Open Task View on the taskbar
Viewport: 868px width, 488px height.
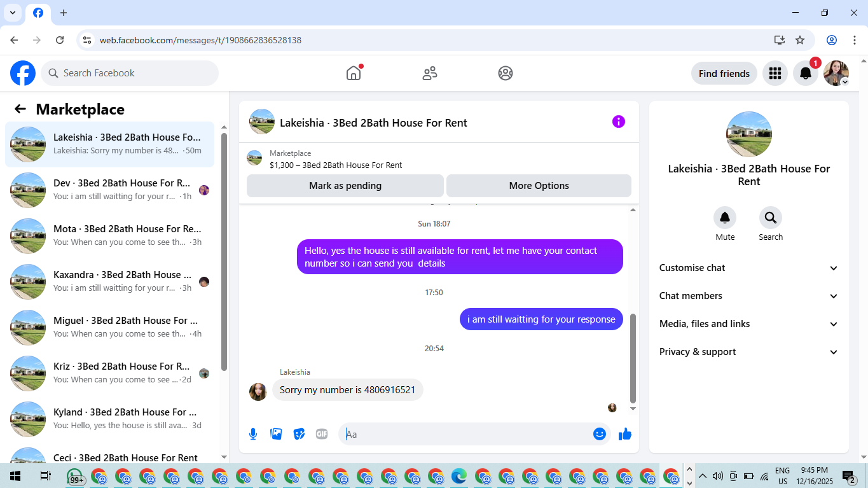click(45, 476)
